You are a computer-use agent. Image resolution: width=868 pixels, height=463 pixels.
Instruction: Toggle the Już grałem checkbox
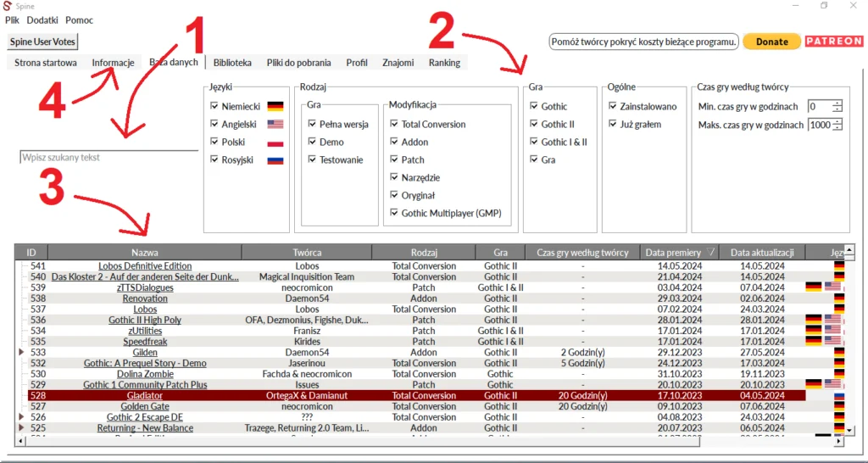pos(613,124)
